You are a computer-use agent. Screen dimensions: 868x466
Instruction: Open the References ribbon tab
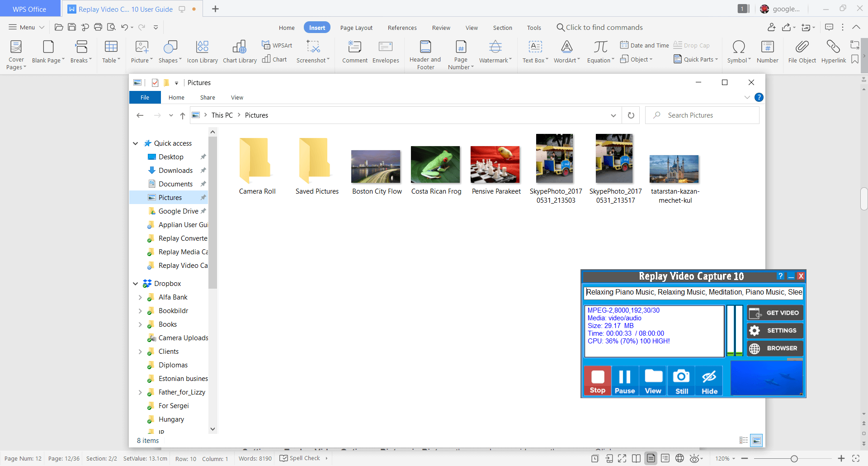(402, 28)
